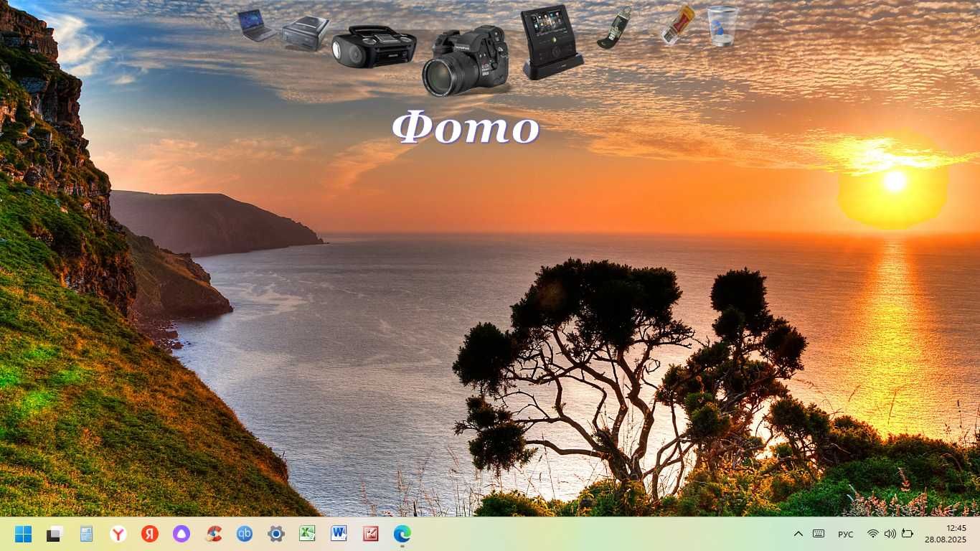Launch the Alice assistant purple icon

pos(181,534)
